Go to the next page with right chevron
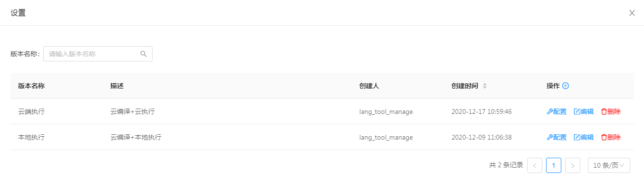Viewport: 644px width, 192px height. (573, 165)
